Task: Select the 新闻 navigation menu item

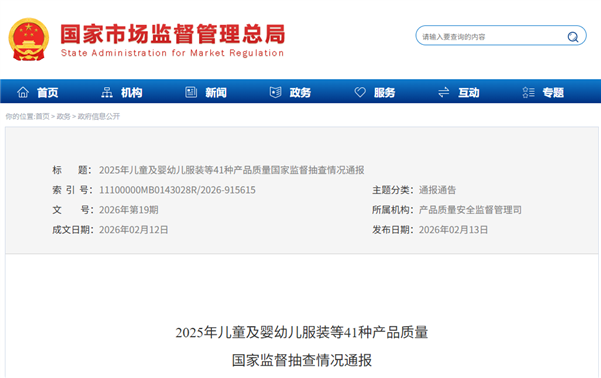Action: click(x=216, y=92)
